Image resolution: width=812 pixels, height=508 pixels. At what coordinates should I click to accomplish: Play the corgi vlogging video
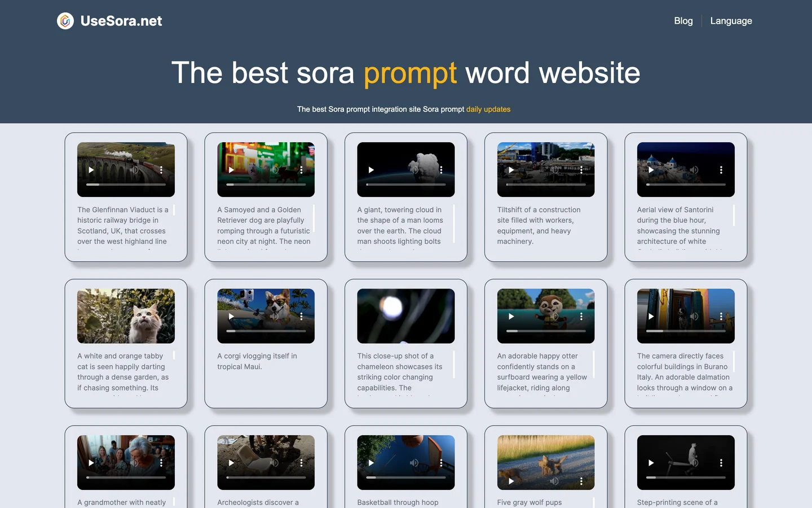pos(231,317)
